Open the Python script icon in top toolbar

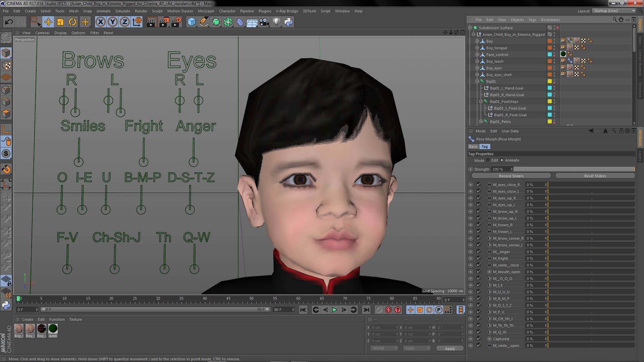click(x=288, y=22)
